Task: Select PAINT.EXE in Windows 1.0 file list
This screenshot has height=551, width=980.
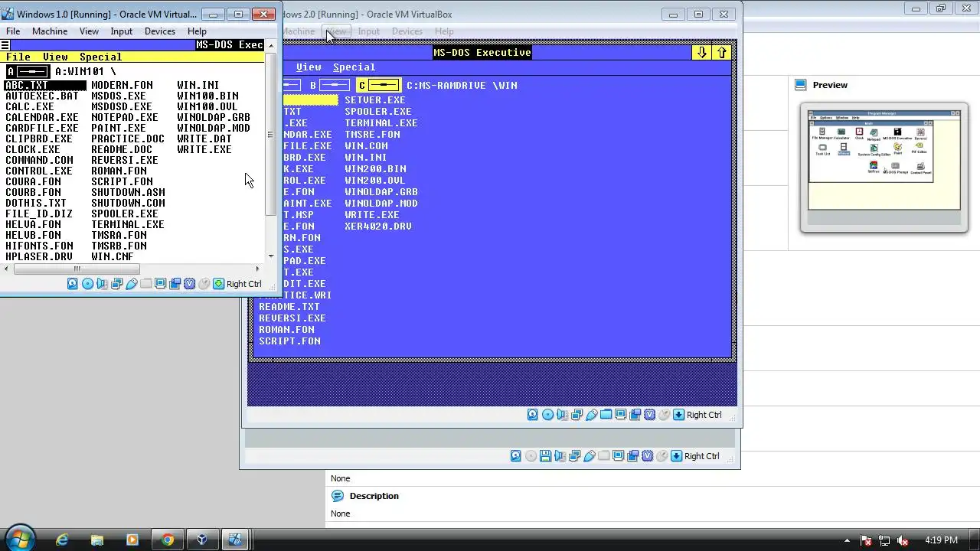Action: 119,128
